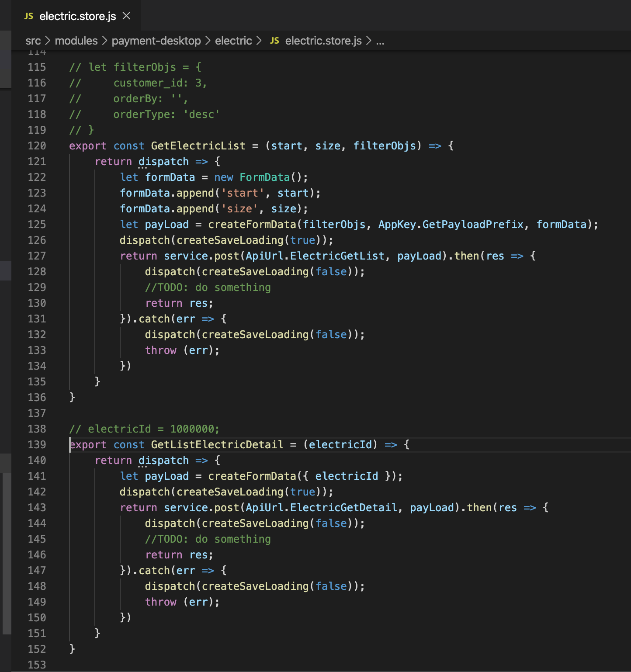Click the JS file icon in the editor tab
Image resolution: width=631 pixels, height=672 pixels.
pos(29,16)
